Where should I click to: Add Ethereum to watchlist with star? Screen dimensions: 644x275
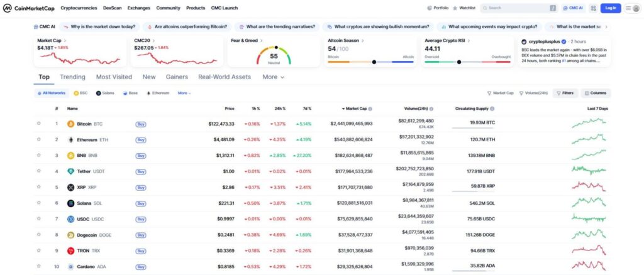pos(38,139)
